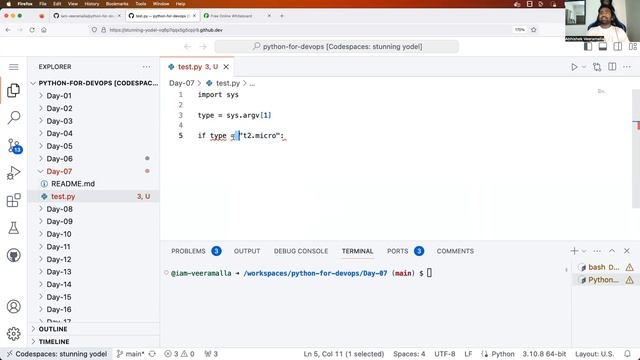This screenshot has height=360, width=640.
Task: Change encoding via UTF-8 status
Action: (444, 354)
